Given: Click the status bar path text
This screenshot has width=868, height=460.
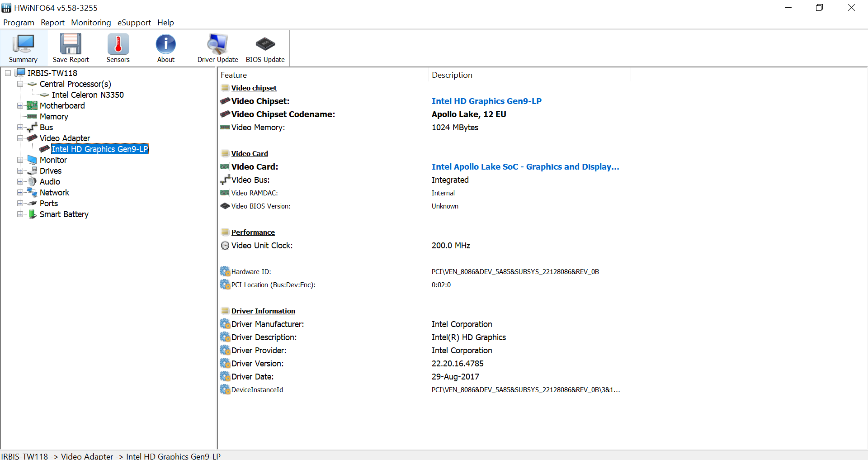Looking at the screenshot, I should click(x=111, y=456).
